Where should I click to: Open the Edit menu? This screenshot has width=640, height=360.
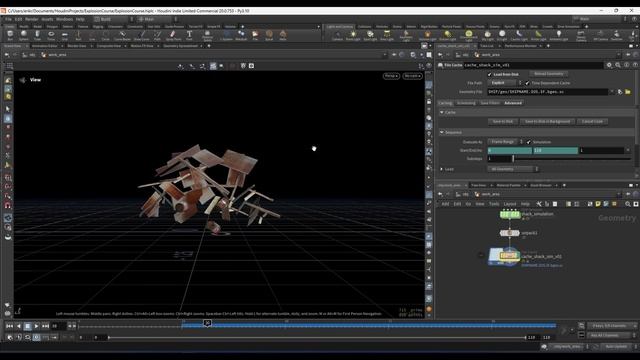(18, 19)
